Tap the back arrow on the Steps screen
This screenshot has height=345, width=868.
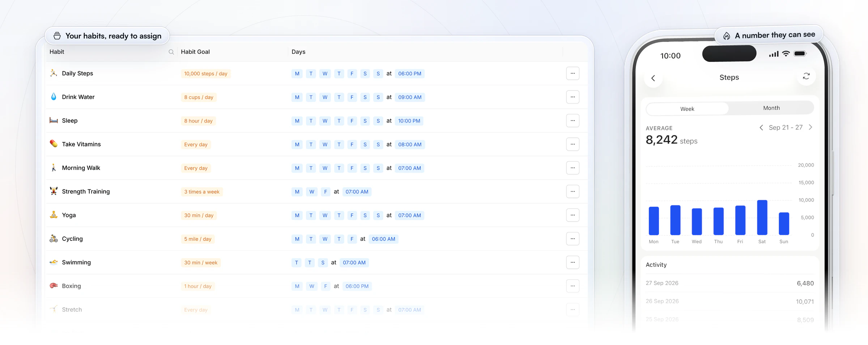point(653,78)
